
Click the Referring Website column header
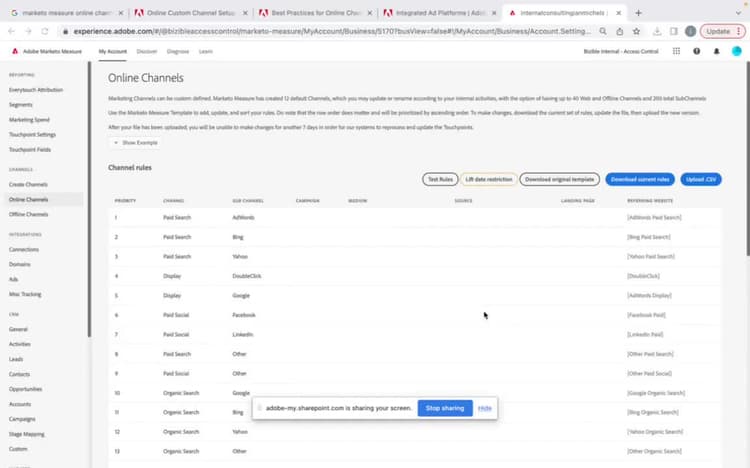coord(650,201)
